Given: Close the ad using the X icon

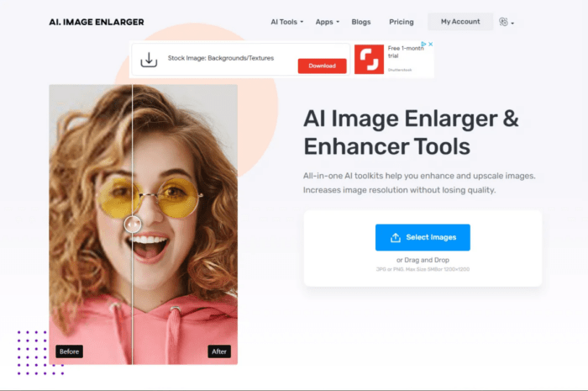Looking at the screenshot, I should point(430,45).
